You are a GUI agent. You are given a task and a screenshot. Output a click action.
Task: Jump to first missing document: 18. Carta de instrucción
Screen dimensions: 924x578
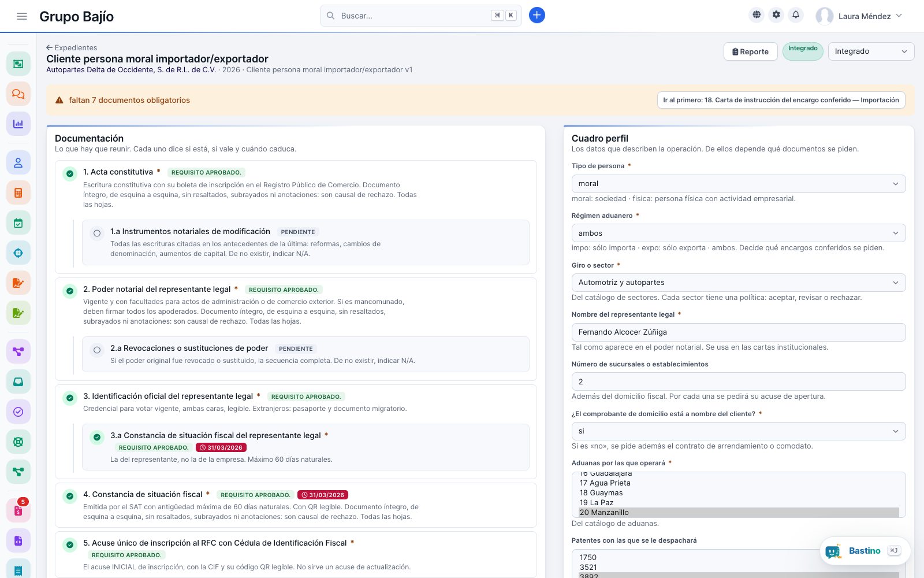[x=781, y=100]
